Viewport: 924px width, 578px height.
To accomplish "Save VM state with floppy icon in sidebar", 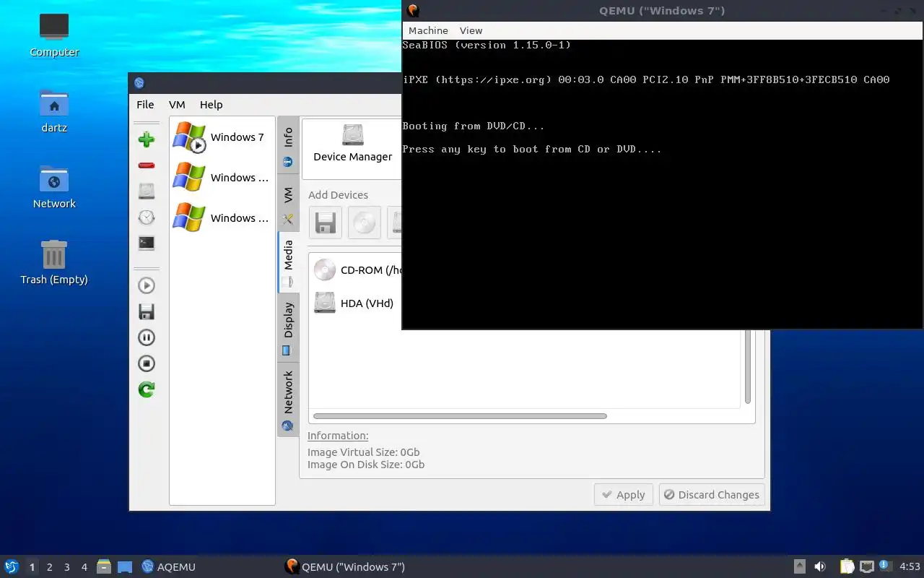I will coord(147,311).
